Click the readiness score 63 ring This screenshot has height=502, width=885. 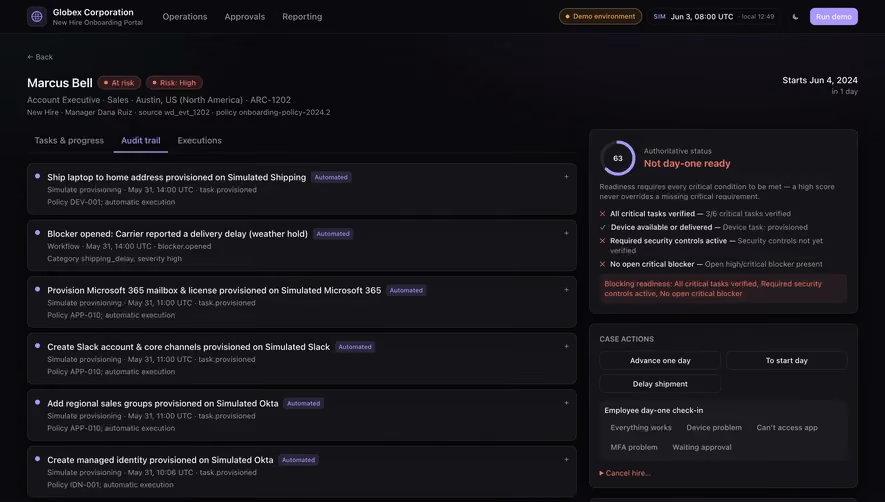pos(617,158)
